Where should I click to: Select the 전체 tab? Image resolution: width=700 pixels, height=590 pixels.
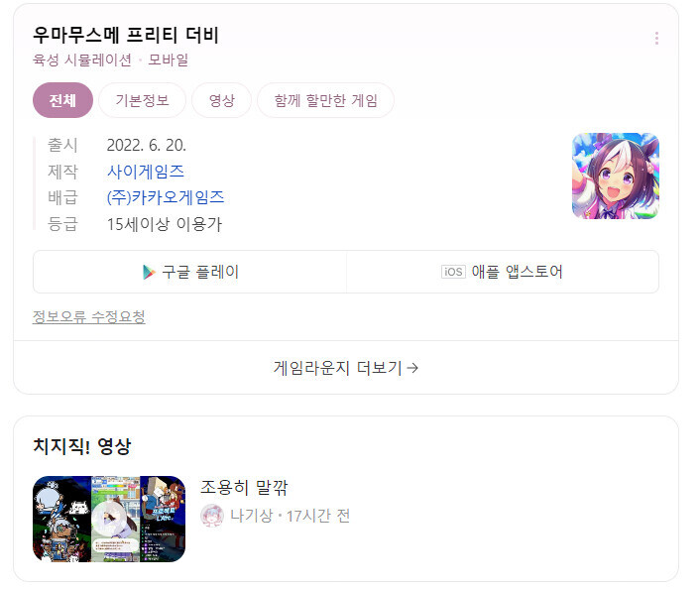click(62, 100)
